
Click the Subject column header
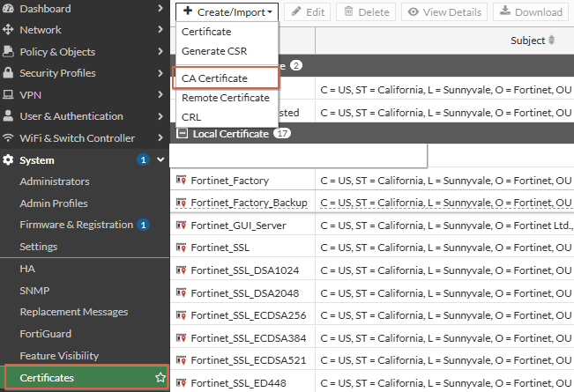527,41
